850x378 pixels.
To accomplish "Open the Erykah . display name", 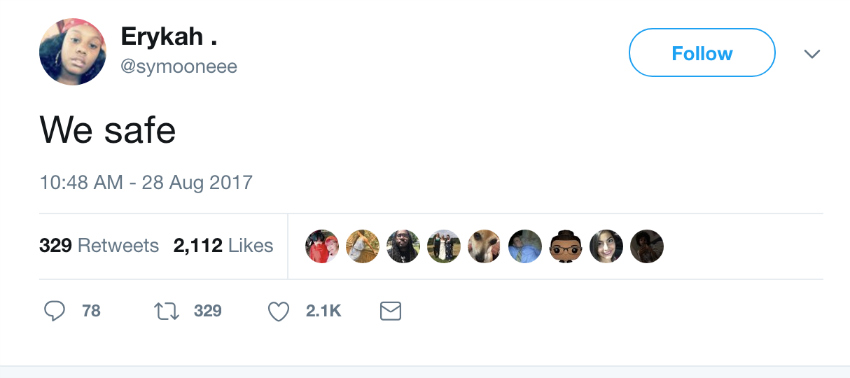I will click(x=169, y=37).
